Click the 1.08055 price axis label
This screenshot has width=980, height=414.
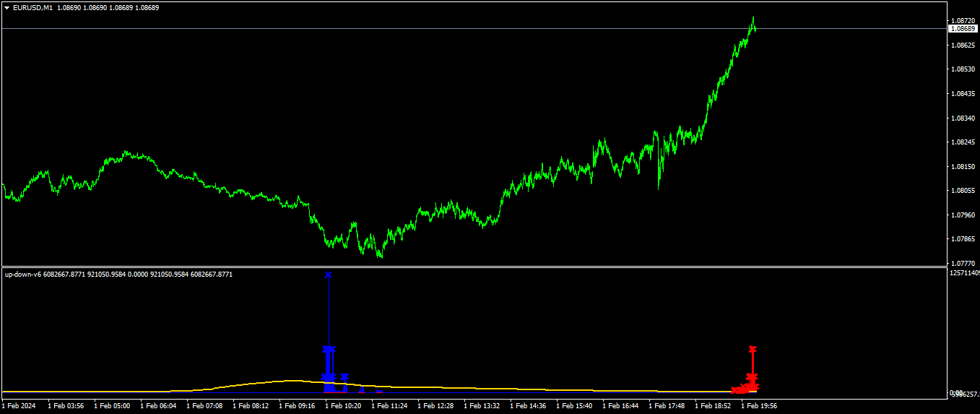pyautogui.click(x=963, y=191)
